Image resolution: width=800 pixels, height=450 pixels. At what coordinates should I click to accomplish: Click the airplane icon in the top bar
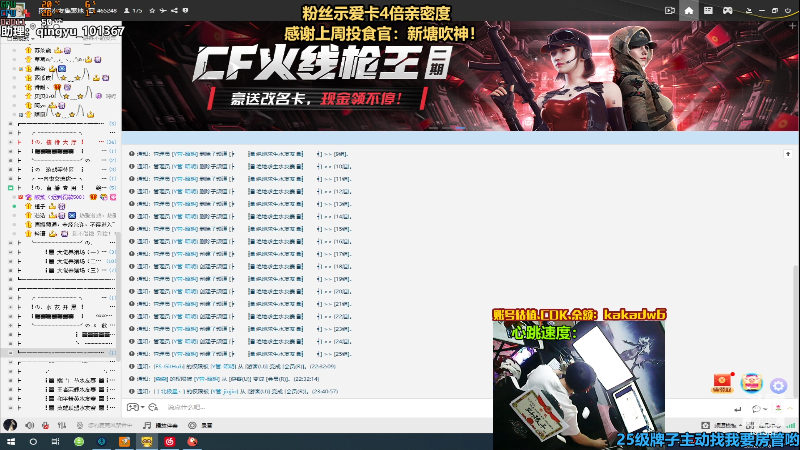(x=163, y=10)
